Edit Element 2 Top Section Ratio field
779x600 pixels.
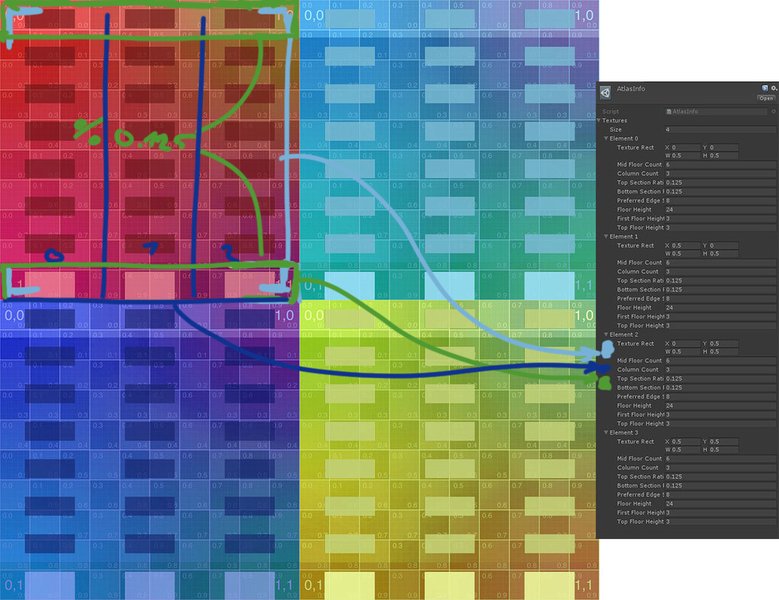(x=720, y=378)
